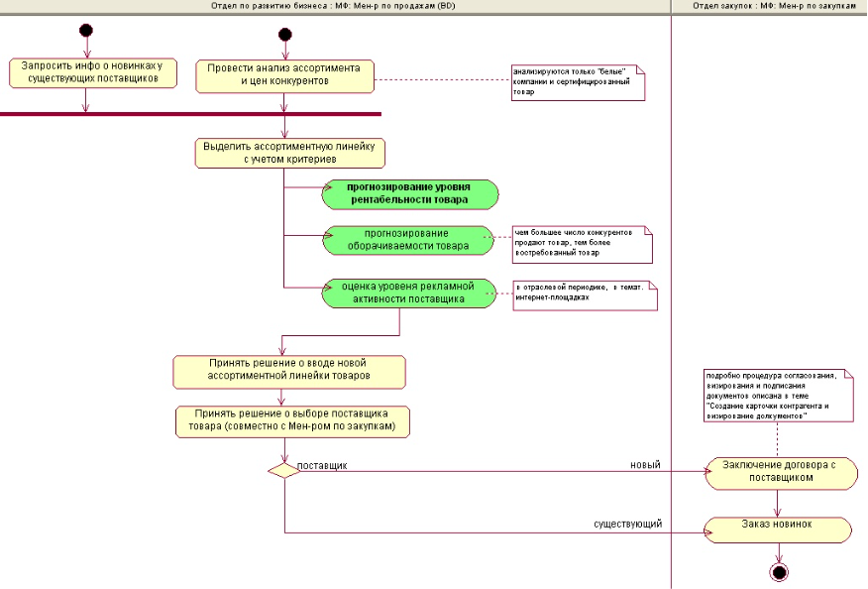The height and width of the screenshot is (589, 868).
Task: Click the "Провести анализ ассортимента и цен конкурентов" activity
Action: pyautogui.click(x=284, y=76)
